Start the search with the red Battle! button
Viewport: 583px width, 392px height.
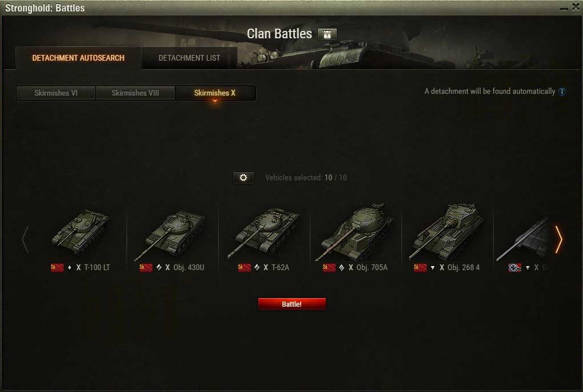coord(292,304)
